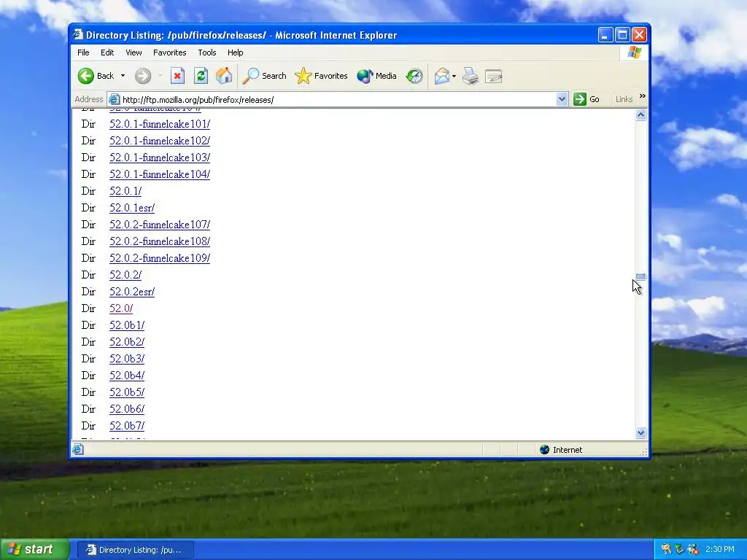Screen dimensions: 747x560
Task: Open the Tools menu
Action: coord(206,52)
